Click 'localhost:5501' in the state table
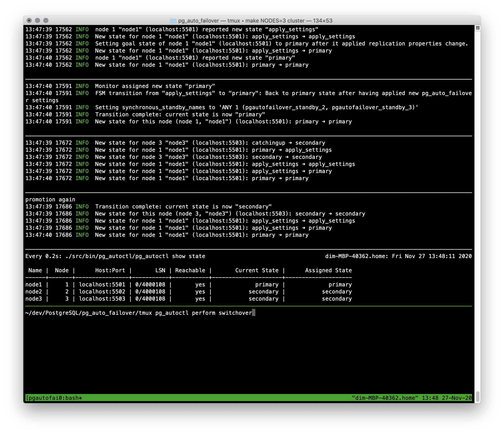Image resolution: width=504 pixels, height=434 pixels. 102,285
